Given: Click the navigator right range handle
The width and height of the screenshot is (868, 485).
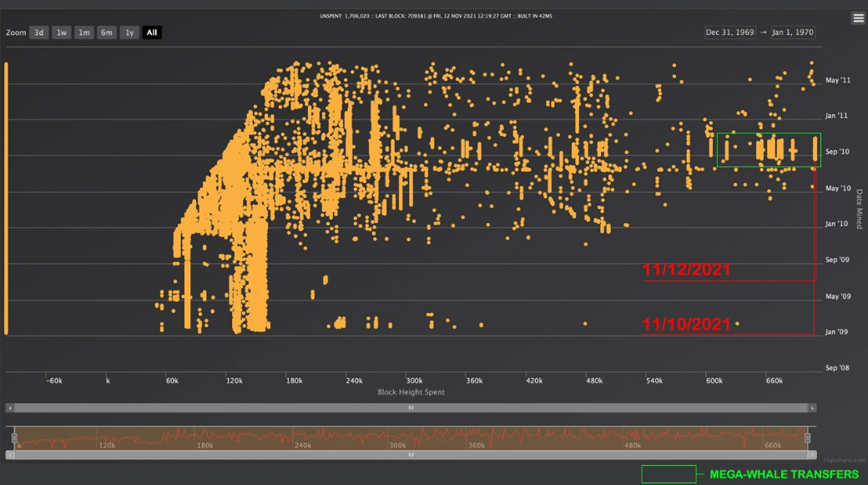Looking at the screenshot, I should coord(808,438).
